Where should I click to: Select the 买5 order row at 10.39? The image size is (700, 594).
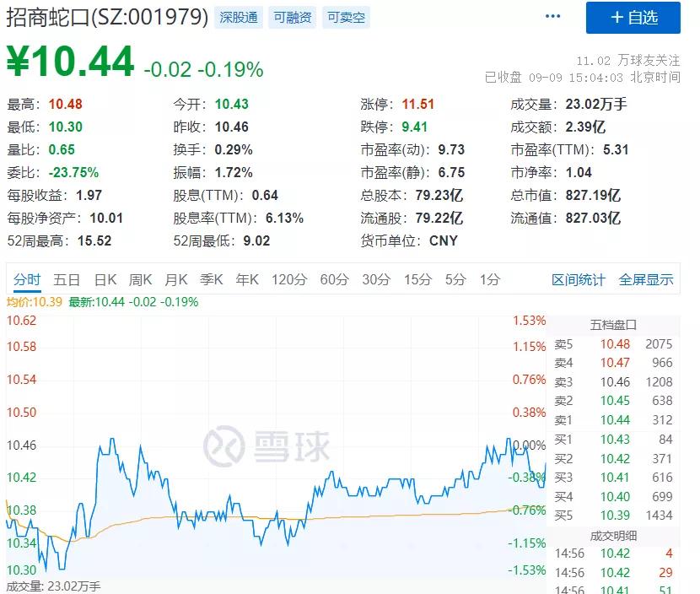pyautogui.click(x=613, y=516)
